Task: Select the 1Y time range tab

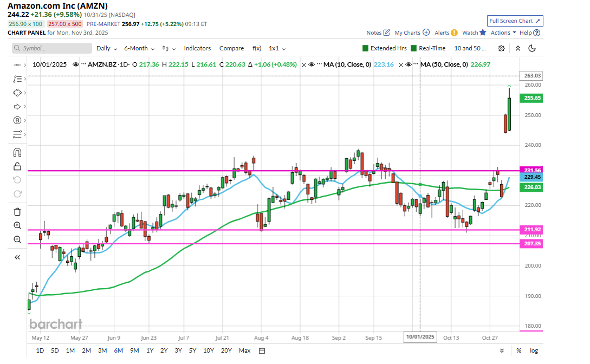Action: coord(150,350)
